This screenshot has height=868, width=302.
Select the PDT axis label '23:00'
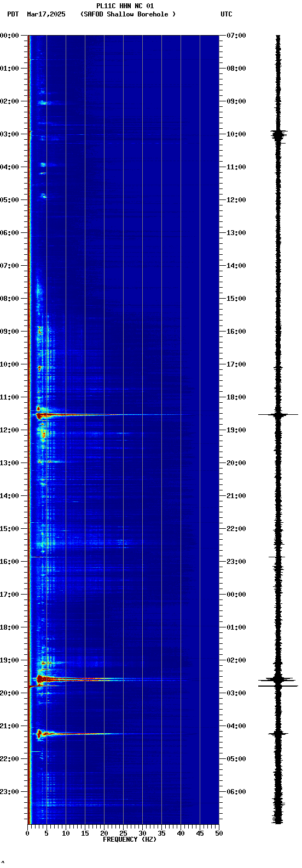[10, 792]
